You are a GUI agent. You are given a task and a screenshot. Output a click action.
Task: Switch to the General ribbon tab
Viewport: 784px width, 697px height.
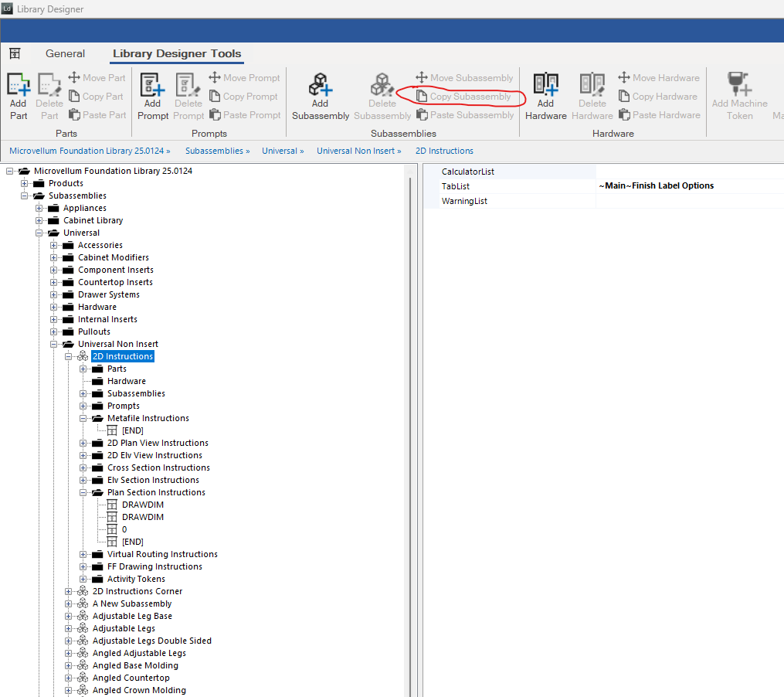(x=65, y=53)
